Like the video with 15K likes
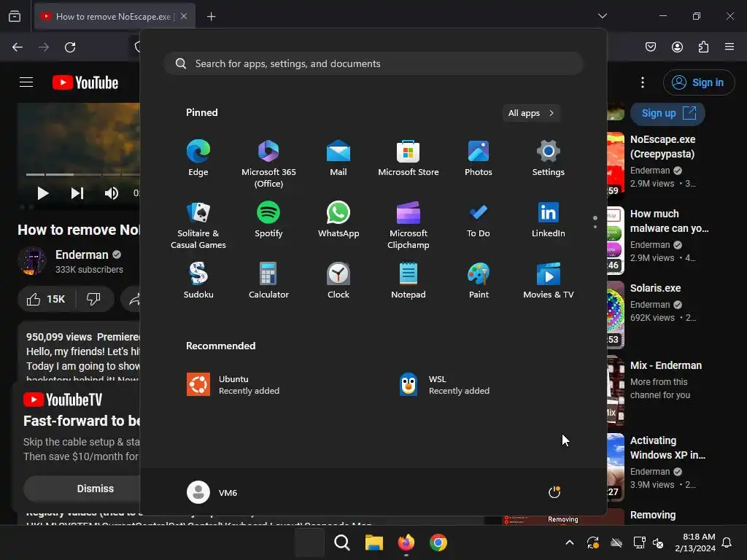The height and width of the screenshot is (560, 747). point(46,299)
